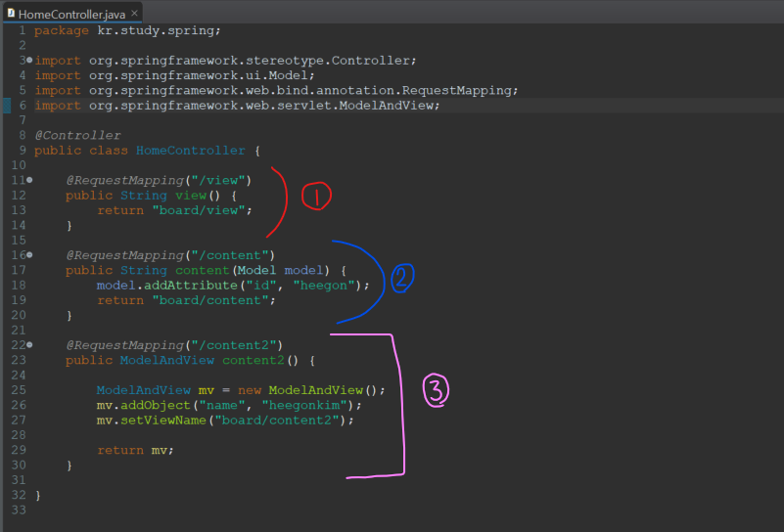Click the content method name on line 17
The width and height of the screenshot is (784, 532).
(202, 270)
